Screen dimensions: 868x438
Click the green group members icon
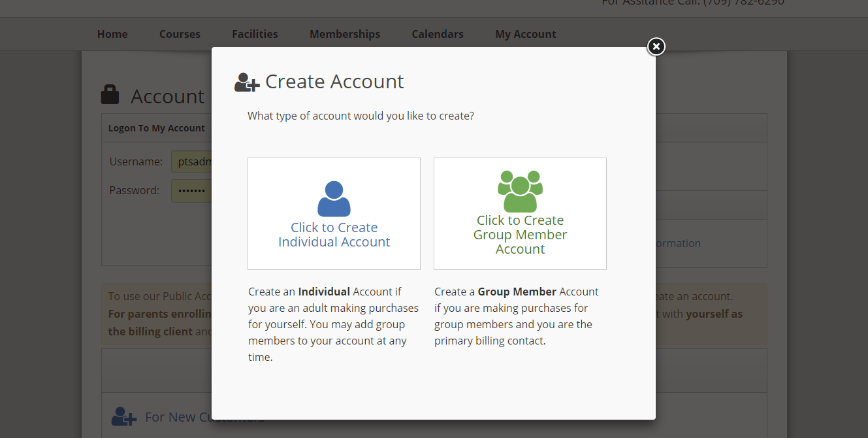coord(520,191)
